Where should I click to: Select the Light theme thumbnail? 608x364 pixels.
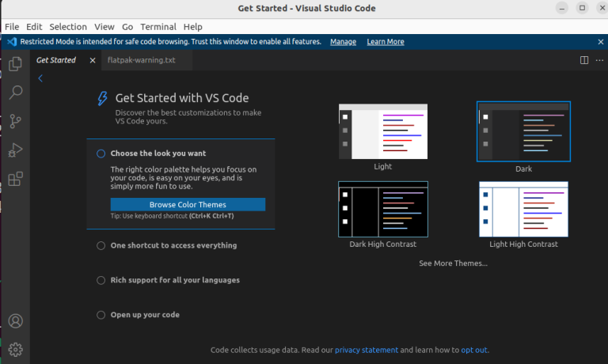point(383,131)
